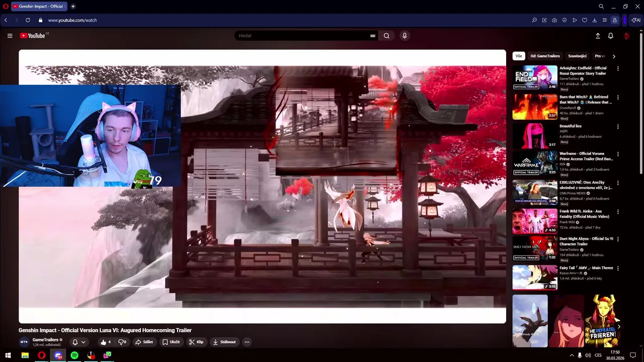Viewport: 644px width, 362px height.
Task: Select the Od: GameTrailers filter chip
Action: click(545, 56)
